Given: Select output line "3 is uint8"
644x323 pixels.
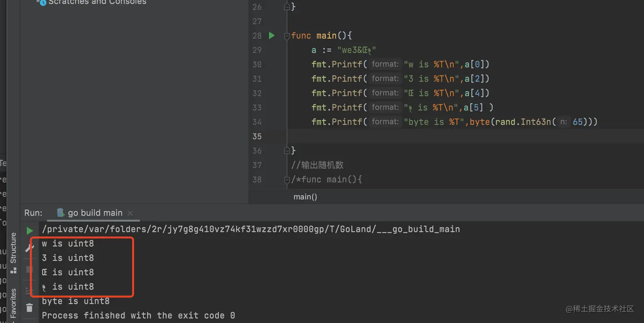Looking at the screenshot, I should click(68, 258).
